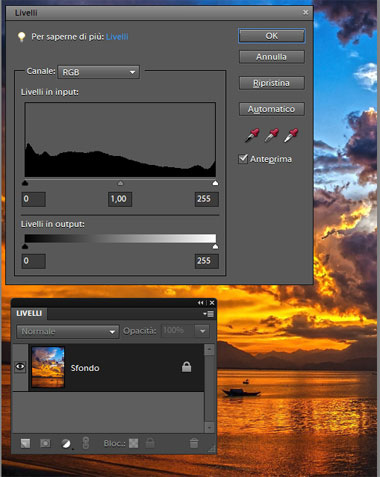Pick the black point eyedropper
The height and width of the screenshot is (477, 380).
[252, 135]
